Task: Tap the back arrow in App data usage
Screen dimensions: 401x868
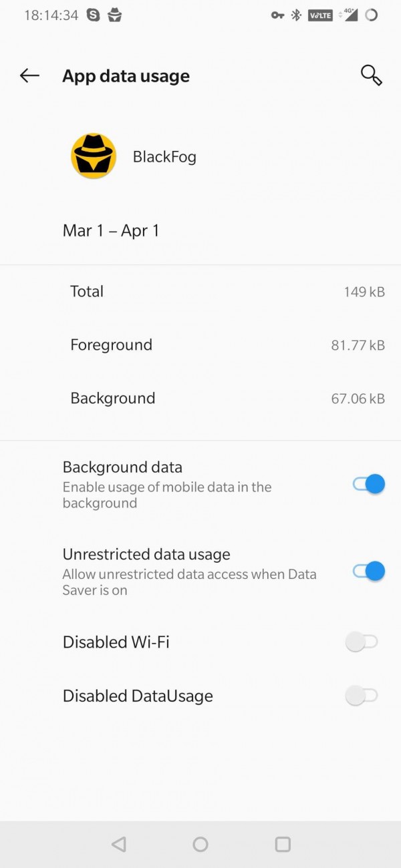Action: (x=29, y=75)
